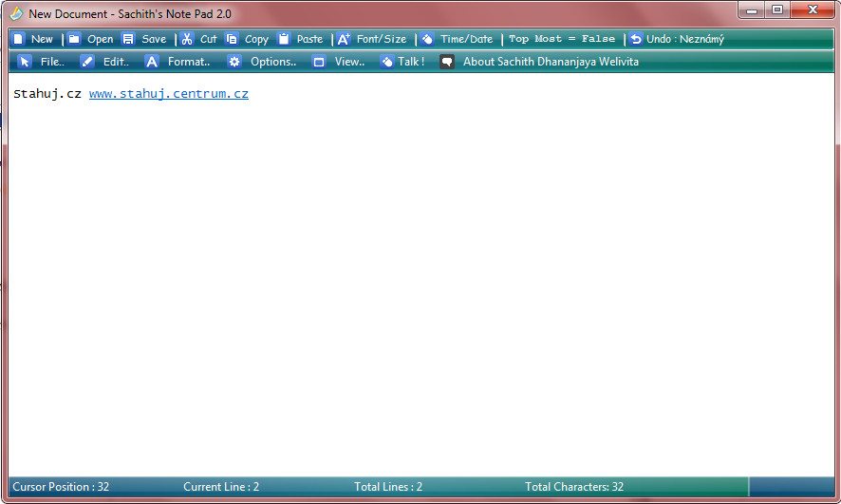
Task: Place cursor in Stahuj.cz text
Action: click(x=47, y=94)
